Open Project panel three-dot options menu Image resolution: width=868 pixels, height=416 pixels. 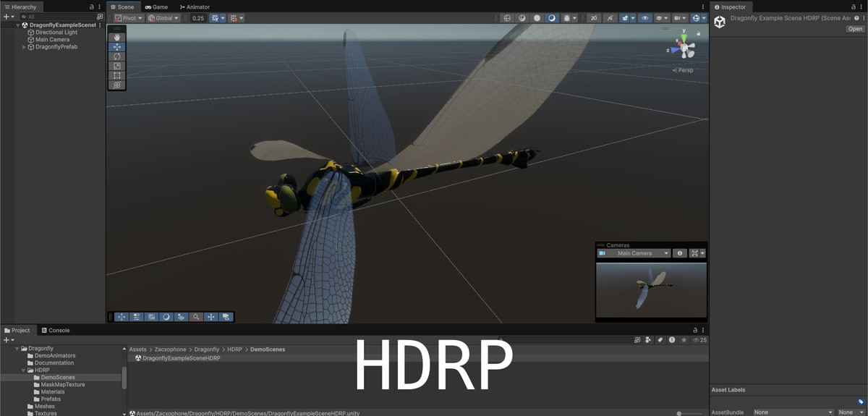pos(703,330)
